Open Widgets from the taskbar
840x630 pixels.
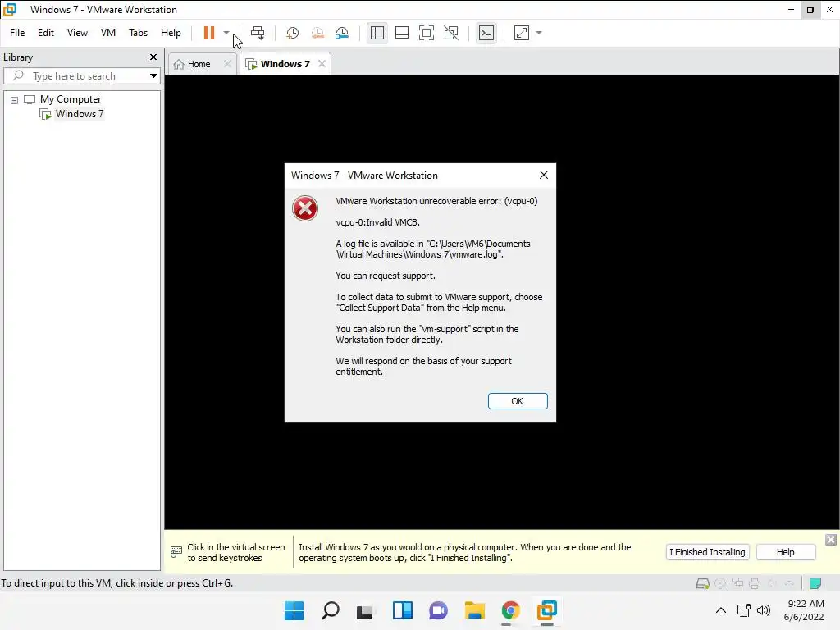(402, 610)
